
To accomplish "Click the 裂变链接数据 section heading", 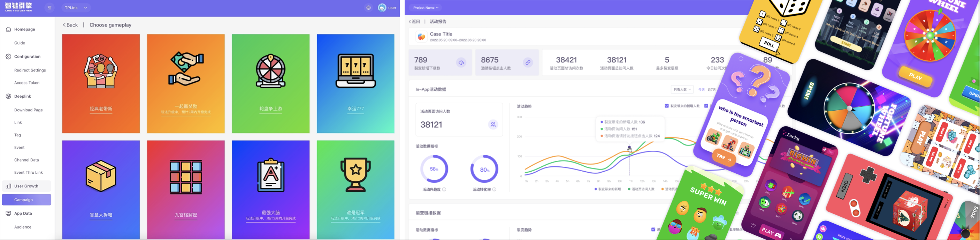I will click(x=428, y=213).
